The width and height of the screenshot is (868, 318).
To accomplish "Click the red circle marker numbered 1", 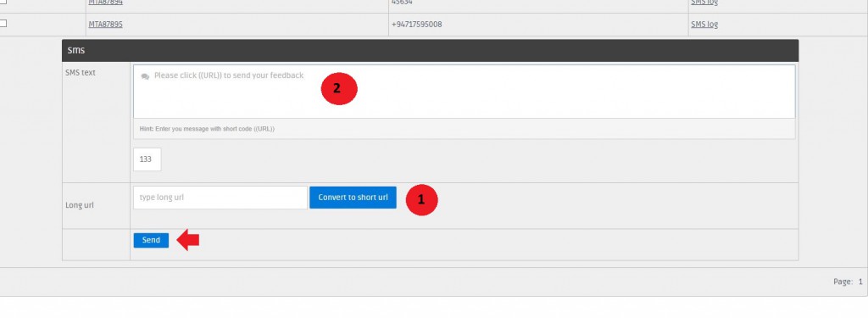I will point(421,199).
